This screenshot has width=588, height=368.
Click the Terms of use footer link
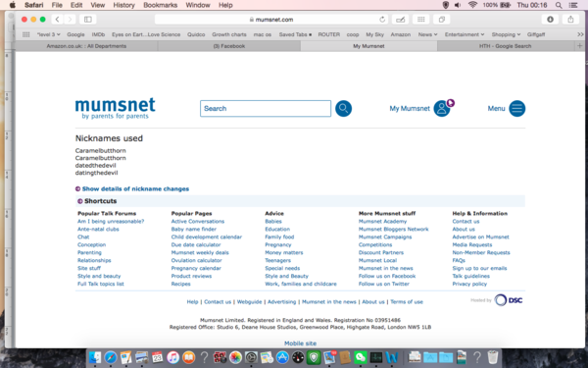tap(407, 302)
